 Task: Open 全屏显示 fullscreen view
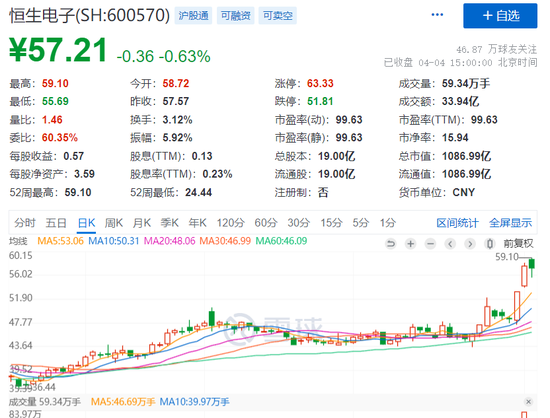pyautogui.click(x=510, y=223)
